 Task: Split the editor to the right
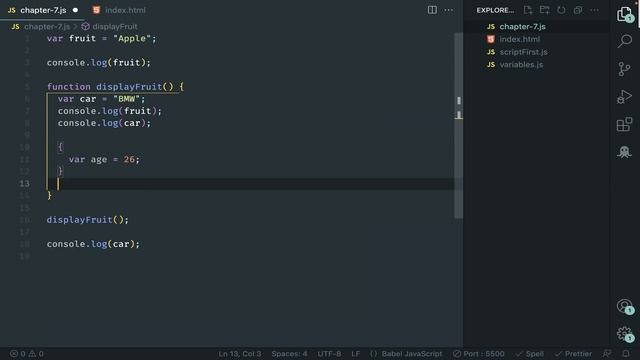(x=432, y=10)
